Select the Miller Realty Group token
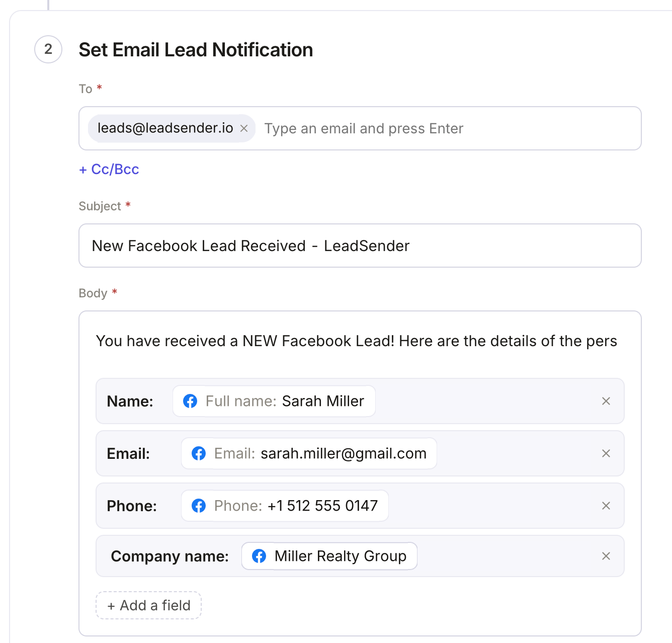Viewport: 672px width, 643px height. (x=329, y=556)
